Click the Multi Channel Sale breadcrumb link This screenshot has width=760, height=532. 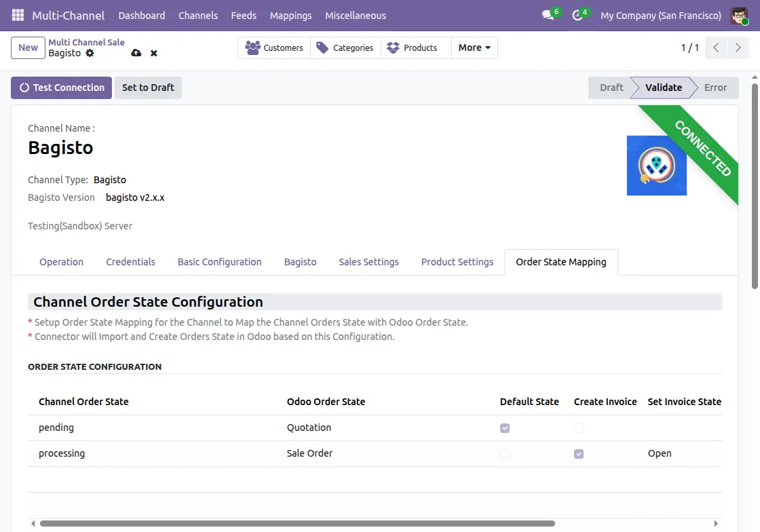coord(86,42)
